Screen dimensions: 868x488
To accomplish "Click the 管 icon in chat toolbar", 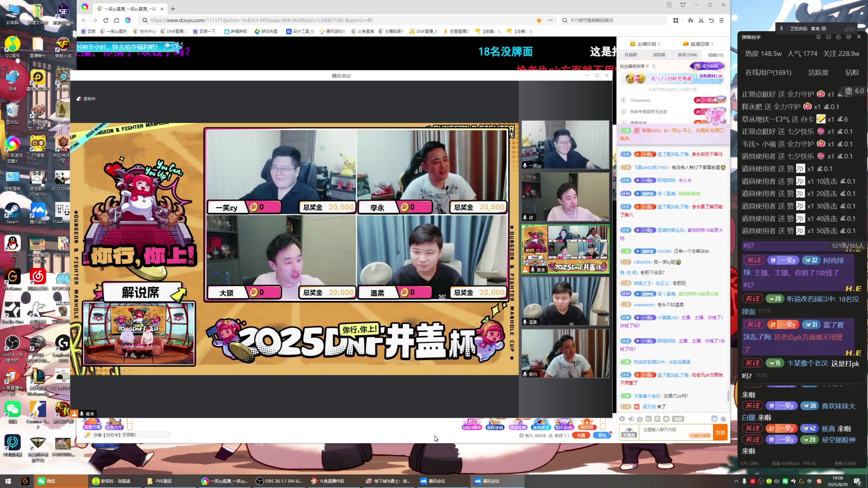I will coord(657,419).
